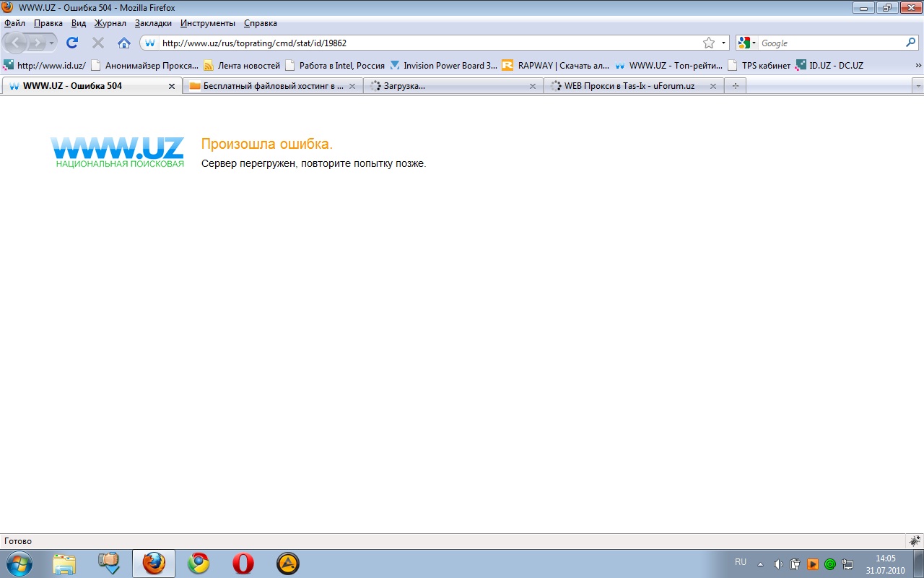
Task: Click the Произошла ошибка heading text
Action: pyautogui.click(x=267, y=144)
